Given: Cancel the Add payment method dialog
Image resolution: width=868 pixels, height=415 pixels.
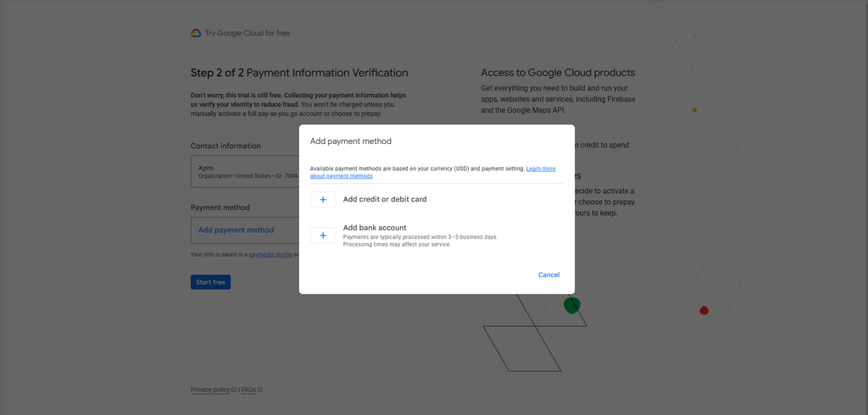Looking at the screenshot, I should coord(548,275).
